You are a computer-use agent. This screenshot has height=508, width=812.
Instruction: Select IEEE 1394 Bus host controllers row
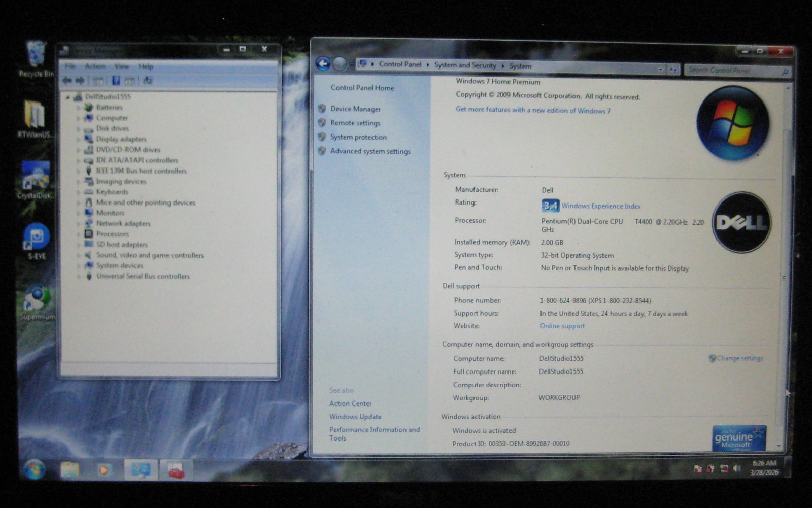tap(141, 171)
